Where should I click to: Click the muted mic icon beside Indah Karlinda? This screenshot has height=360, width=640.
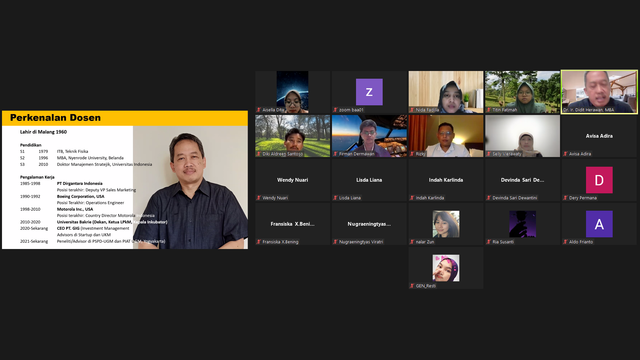(412, 198)
